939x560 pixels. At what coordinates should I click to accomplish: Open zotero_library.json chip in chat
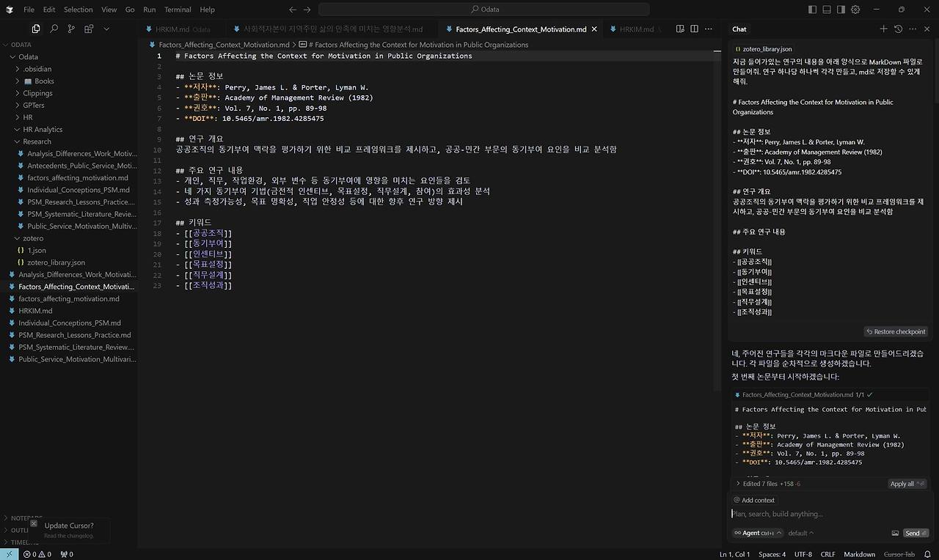763,49
